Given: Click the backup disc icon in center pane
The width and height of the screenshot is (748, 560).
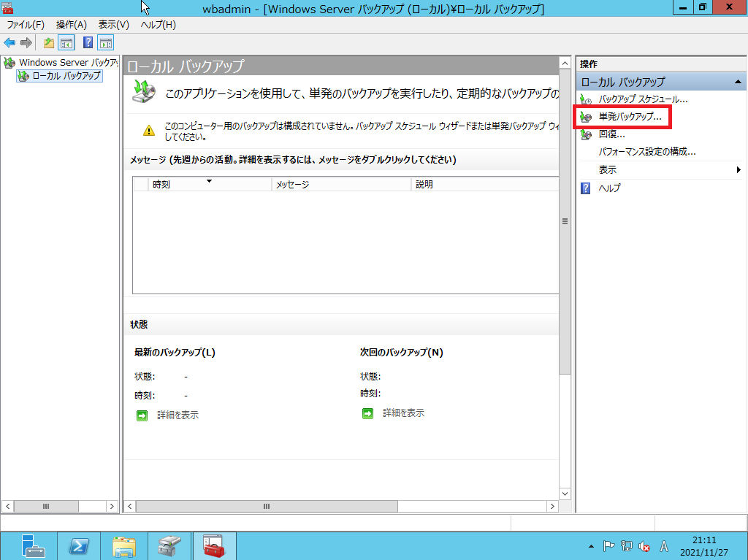Looking at the screenshot, I should pos(144,91).
